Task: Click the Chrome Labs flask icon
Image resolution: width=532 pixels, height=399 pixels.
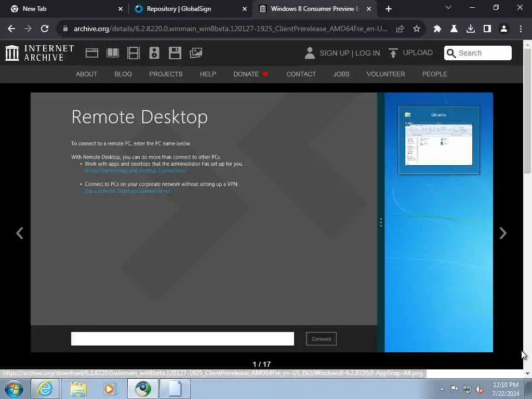Action: (454, 29)
